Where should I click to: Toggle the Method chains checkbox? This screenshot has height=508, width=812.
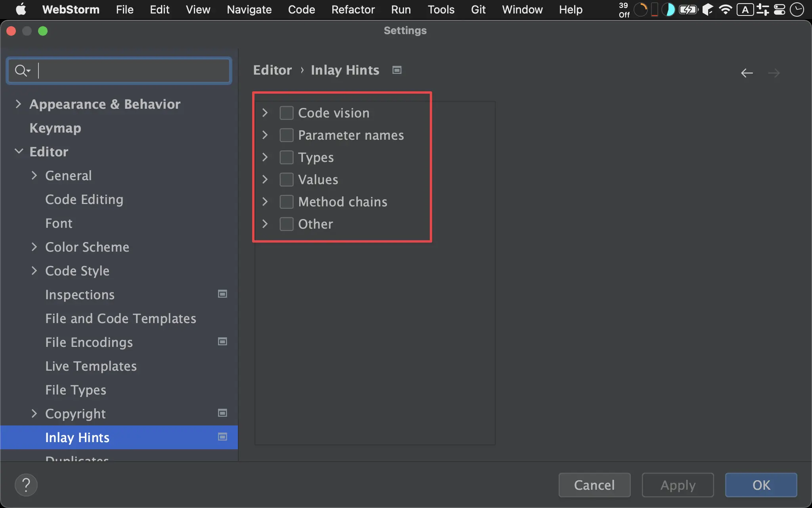click(x=286, y=202)
